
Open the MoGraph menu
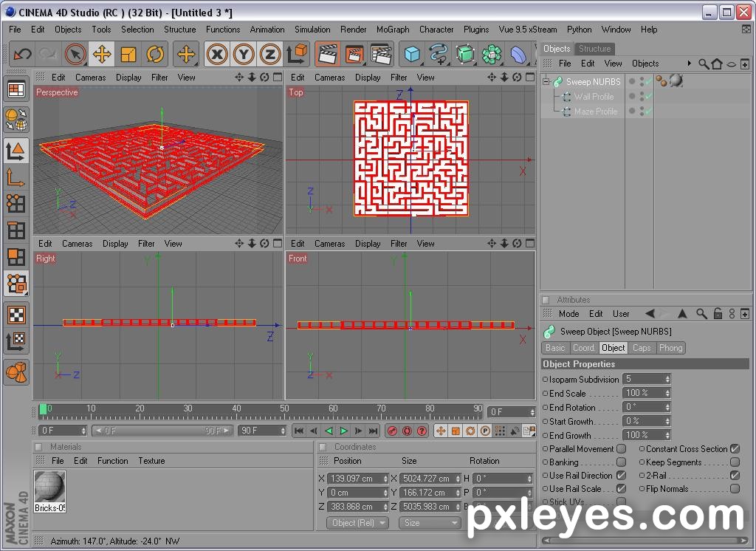[393, 30]
